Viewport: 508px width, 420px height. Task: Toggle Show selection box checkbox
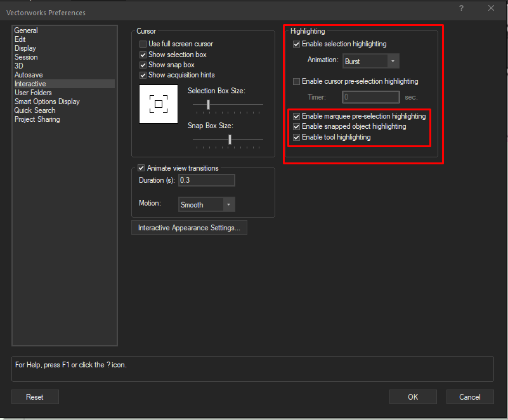pos(143,55)
